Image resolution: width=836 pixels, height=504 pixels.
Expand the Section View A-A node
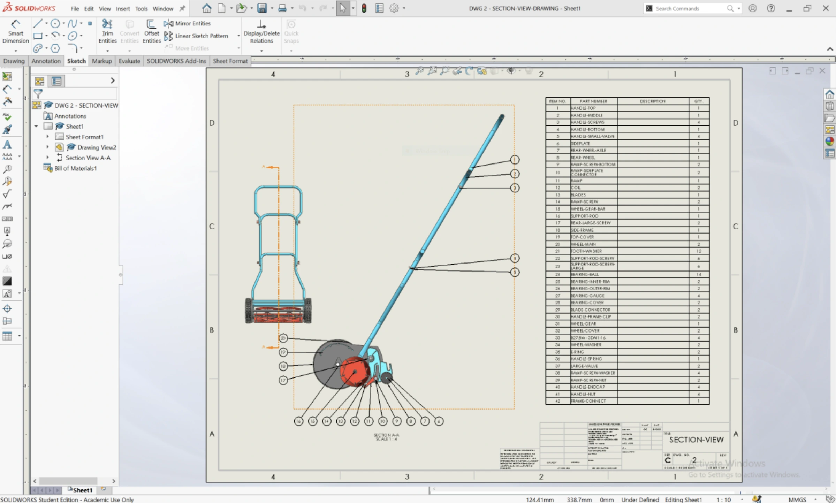coord(47,158)
